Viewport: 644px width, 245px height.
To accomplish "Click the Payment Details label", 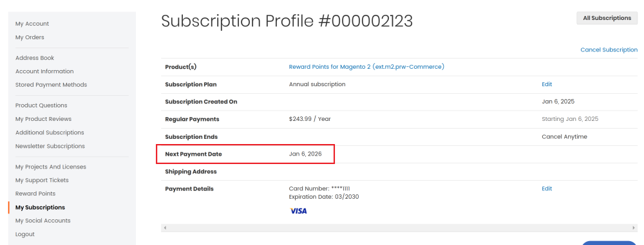I will pyautogui.click(x=189, y=189).
